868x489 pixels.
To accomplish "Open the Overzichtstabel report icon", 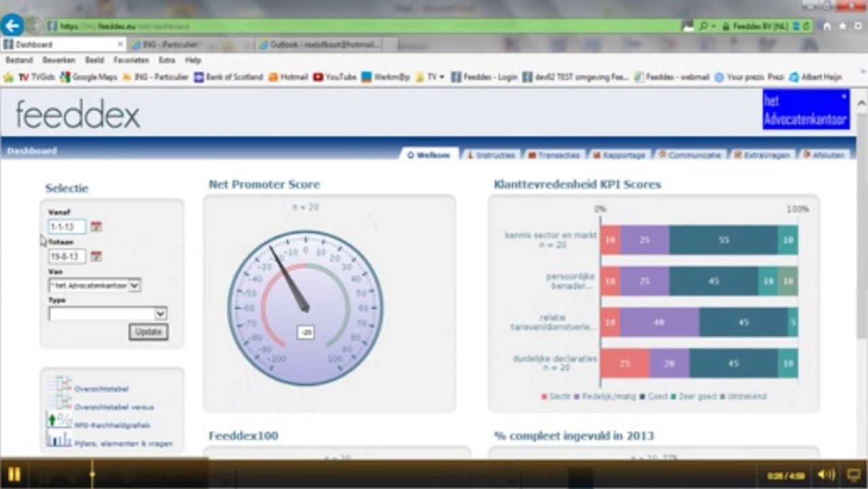I will point(60,384).
